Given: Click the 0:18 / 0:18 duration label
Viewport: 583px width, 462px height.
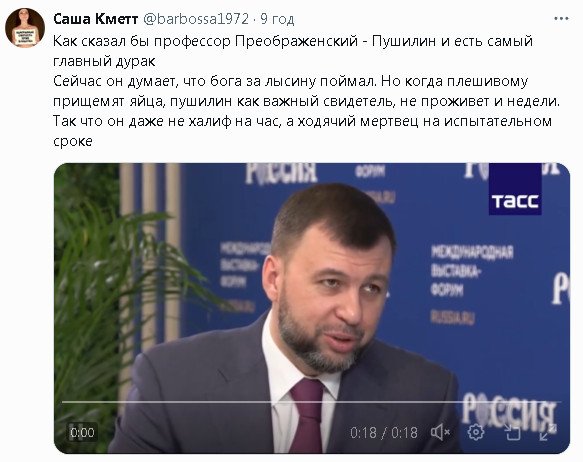Looking at the screenshot, I should [384, 433].
